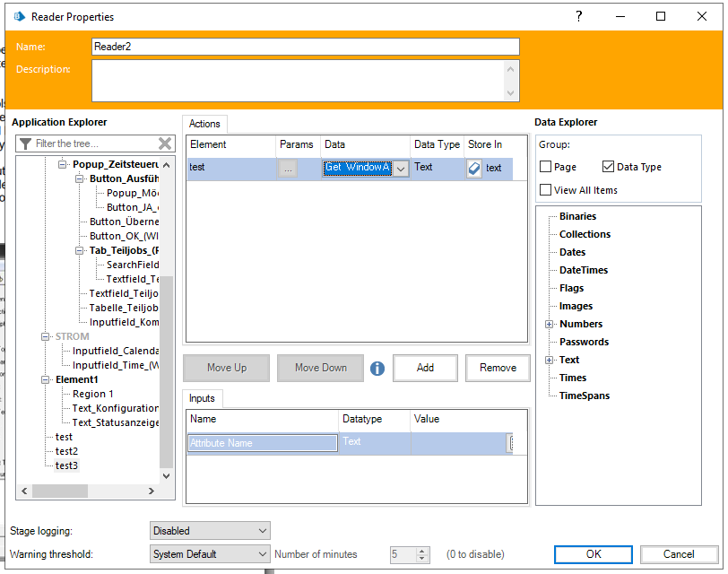
Task: Expand the Text node in Data Explorer
Action: coord(549,360)
